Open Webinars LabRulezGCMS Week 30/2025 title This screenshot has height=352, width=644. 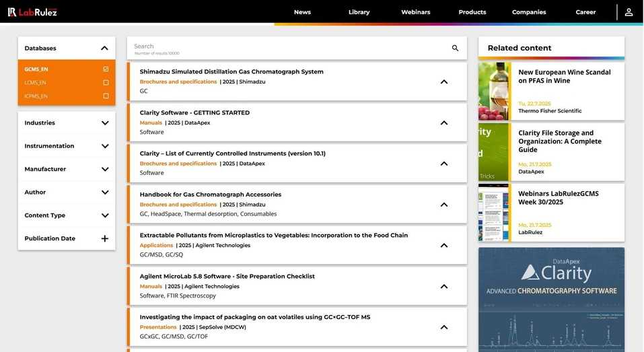click(x=559, y=198)
